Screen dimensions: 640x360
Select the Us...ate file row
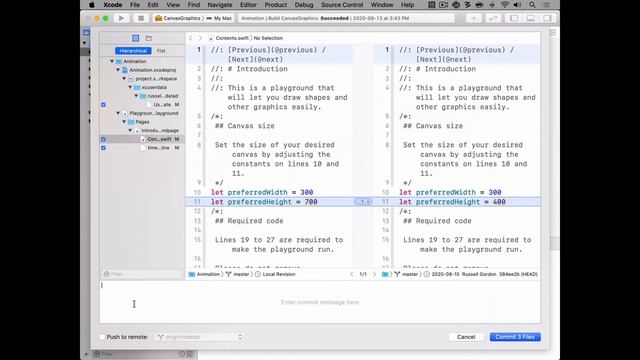coord(142,105)
